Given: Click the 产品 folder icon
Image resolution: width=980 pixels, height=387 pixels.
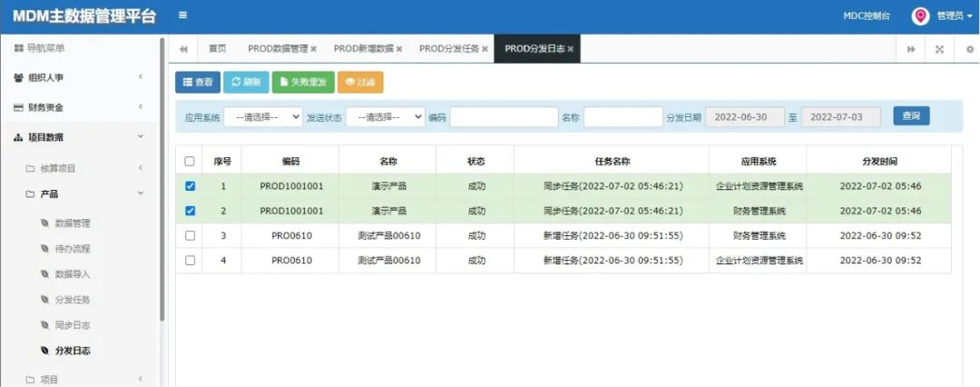Looking at the screenshot, I should point(30,194).
